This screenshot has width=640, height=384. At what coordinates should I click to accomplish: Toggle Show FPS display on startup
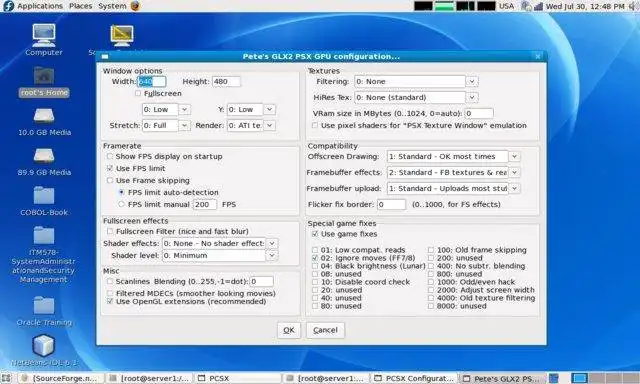point(110,156)
